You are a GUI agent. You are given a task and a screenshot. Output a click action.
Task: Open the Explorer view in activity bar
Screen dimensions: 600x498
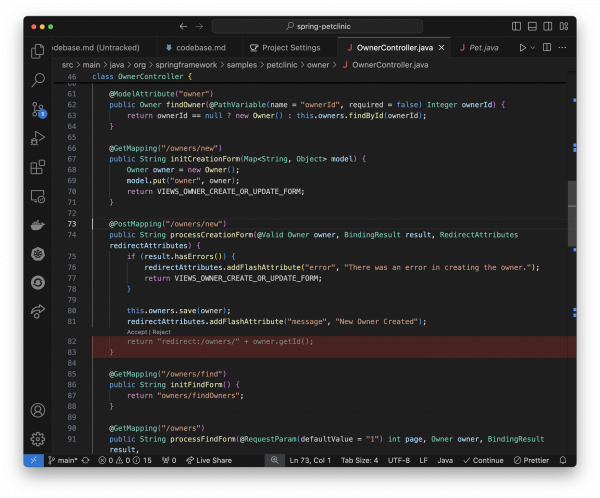(38, 51)
